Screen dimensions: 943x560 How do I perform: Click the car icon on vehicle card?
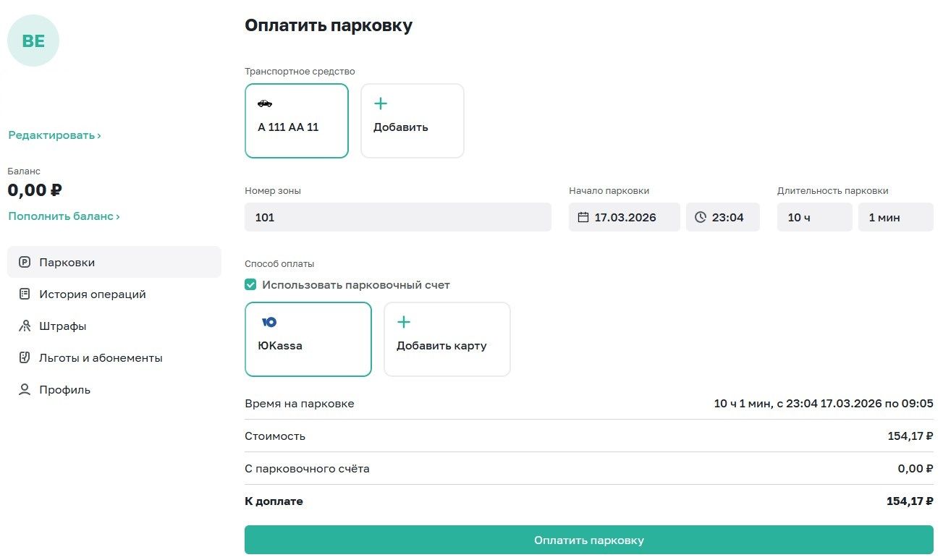coord(265,103)
